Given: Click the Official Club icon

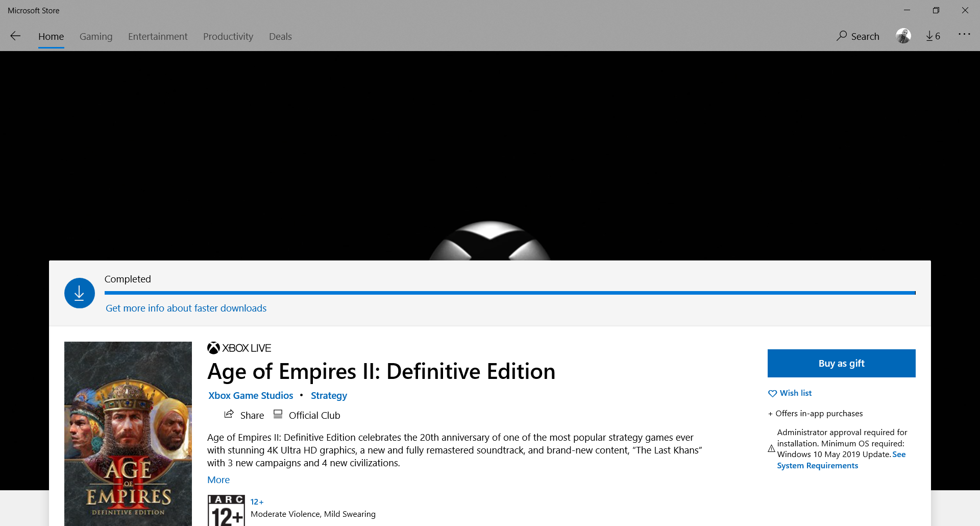Looking at the screenshot, I should 278,414.
